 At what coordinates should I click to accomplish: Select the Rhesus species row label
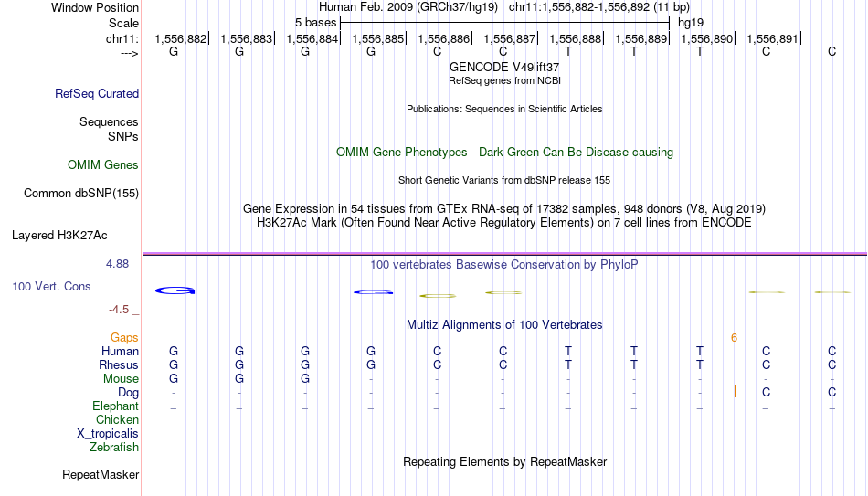pyautogui.click(x=119, y=364)
